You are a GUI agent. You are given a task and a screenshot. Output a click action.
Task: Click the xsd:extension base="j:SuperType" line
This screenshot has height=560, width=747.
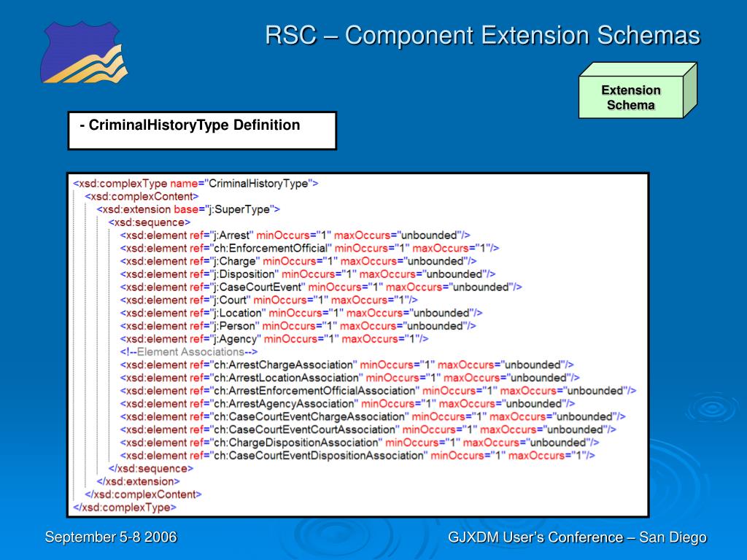(188, 209)
